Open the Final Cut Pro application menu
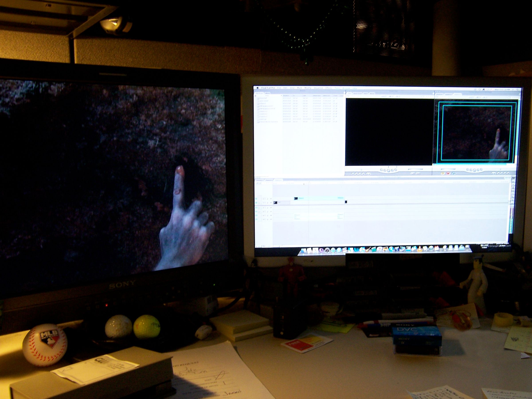 point(268,88)
